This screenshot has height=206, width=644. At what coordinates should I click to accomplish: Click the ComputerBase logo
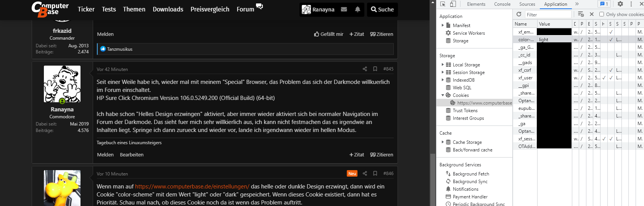point(50,10)
